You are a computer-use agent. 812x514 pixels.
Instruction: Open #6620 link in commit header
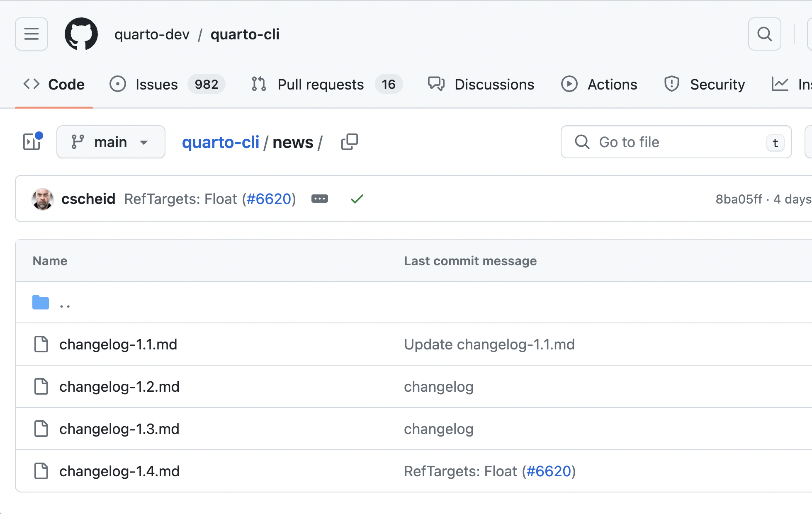269,199
